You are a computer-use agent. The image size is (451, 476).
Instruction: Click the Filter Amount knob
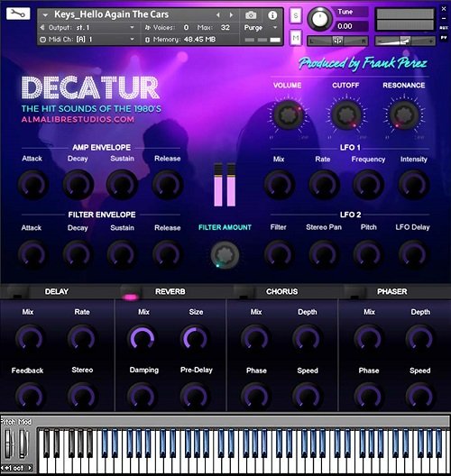225,255
